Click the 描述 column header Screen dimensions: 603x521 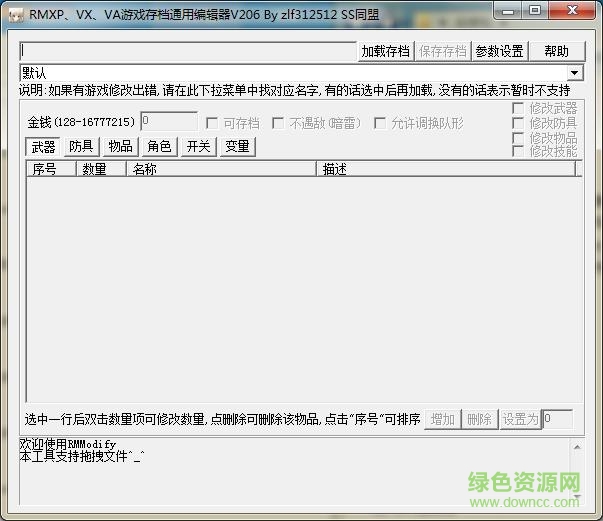pos(446,169)
